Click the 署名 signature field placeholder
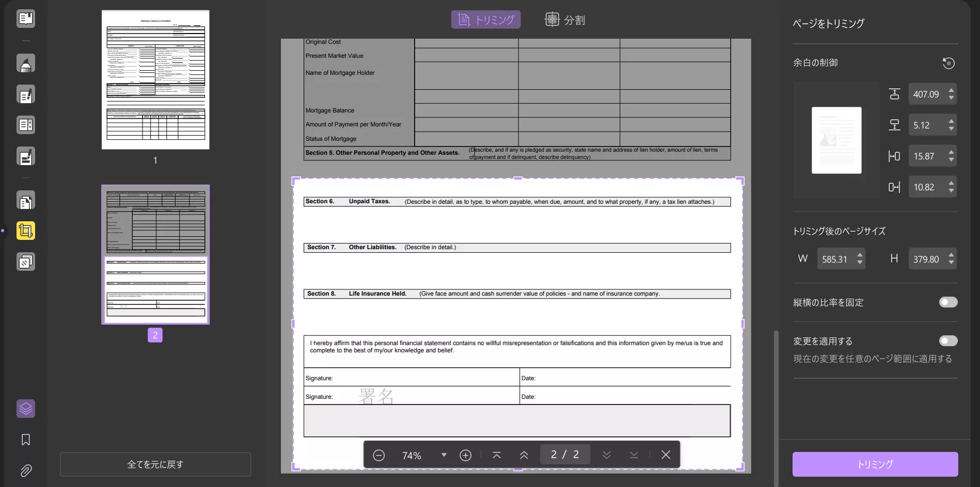The width and height of the screenshot is (980, 487). click(376, 396)
